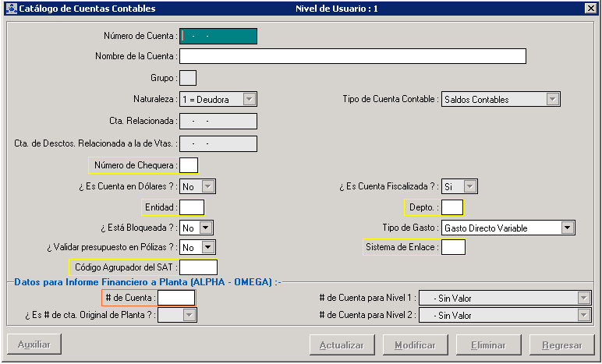Focus the Código Agrupador del SAT field
The height and width of the screenshot is (364, 602).
point(198,267)
